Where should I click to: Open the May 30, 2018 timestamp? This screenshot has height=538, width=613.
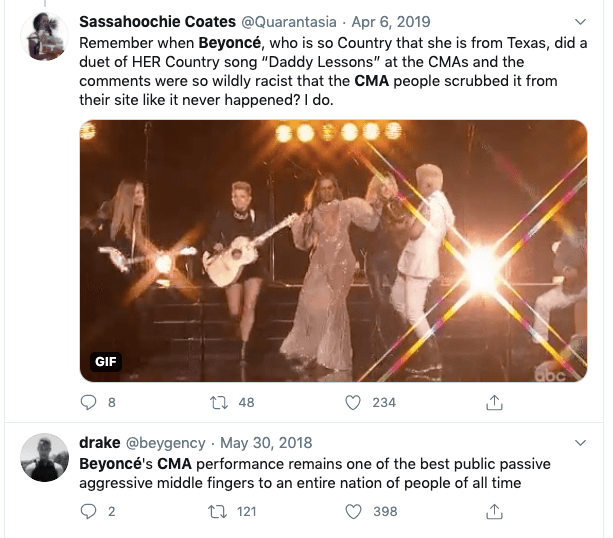tap(266, 443)
